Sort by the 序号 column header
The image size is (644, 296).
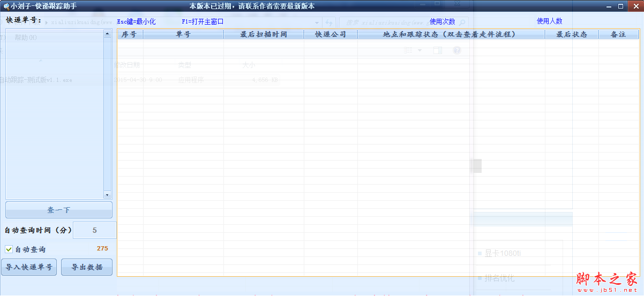130,34
